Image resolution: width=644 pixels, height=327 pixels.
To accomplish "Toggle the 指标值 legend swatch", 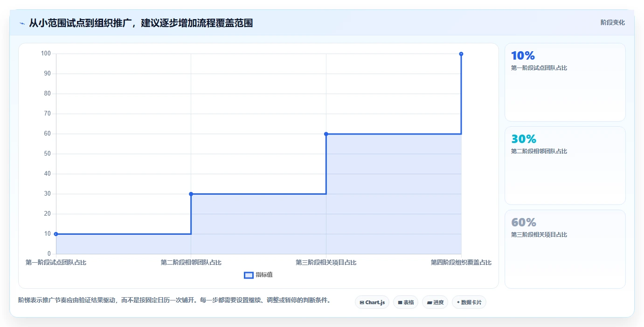I will (x=249, y=275).
